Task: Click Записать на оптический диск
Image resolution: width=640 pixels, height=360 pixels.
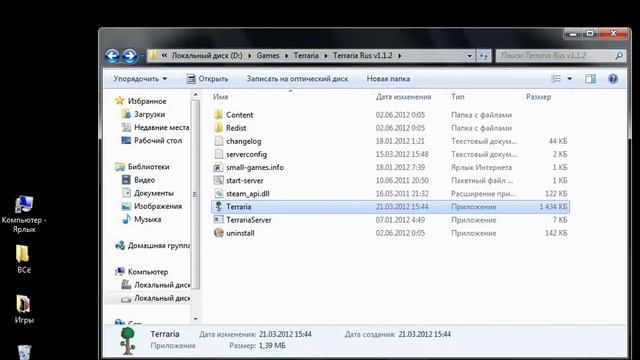Action: [x=297, y=79]
